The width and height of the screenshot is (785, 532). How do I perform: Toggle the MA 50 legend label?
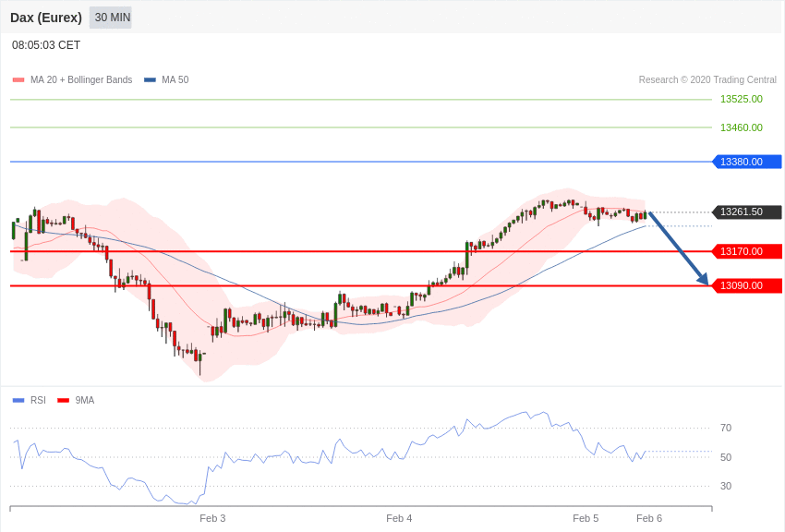[175, 80]
